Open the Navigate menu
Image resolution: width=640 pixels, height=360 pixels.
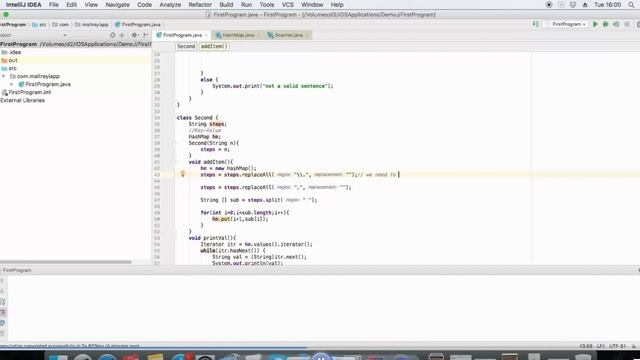pyautogui.click(x=118, y=5)
